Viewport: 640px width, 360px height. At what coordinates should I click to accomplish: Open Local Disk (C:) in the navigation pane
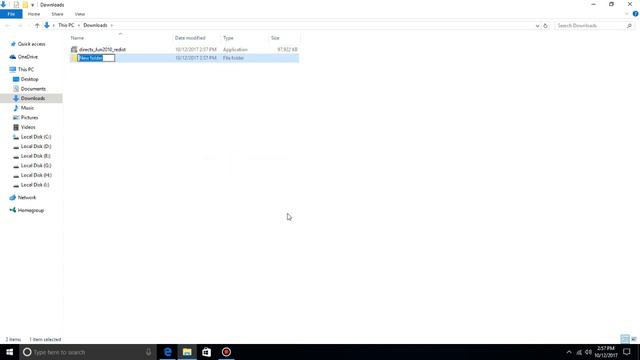coord(36,137)
